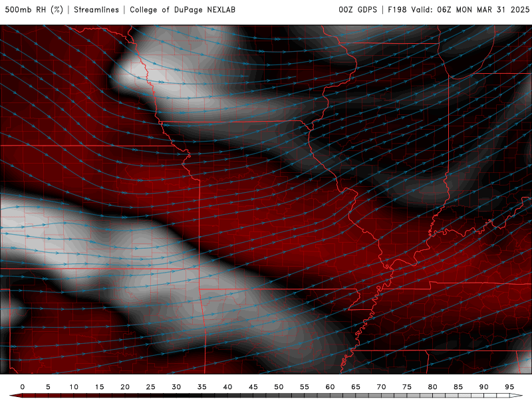Select the '35' legend value
This screenshot has height=399, width=532.
coord(202,387)
